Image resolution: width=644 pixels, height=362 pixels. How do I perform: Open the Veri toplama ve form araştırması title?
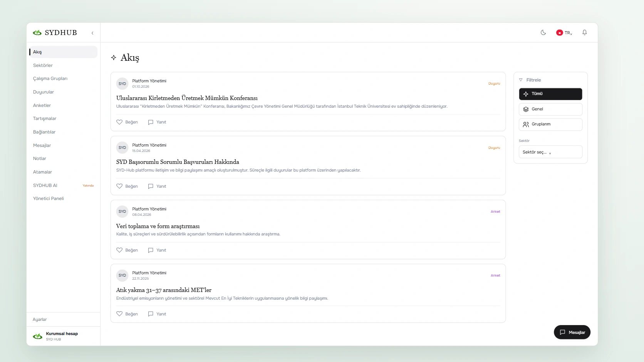(x=158, y=226)
